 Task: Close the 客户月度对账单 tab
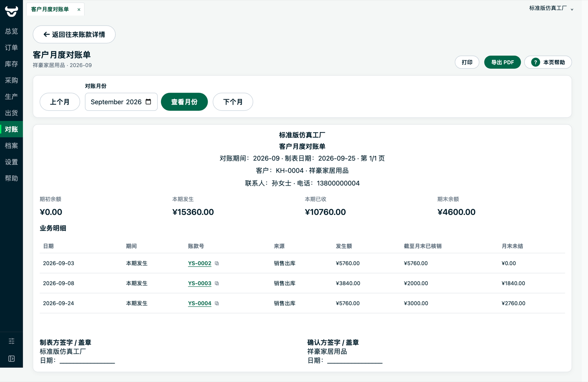click(79, 10)
